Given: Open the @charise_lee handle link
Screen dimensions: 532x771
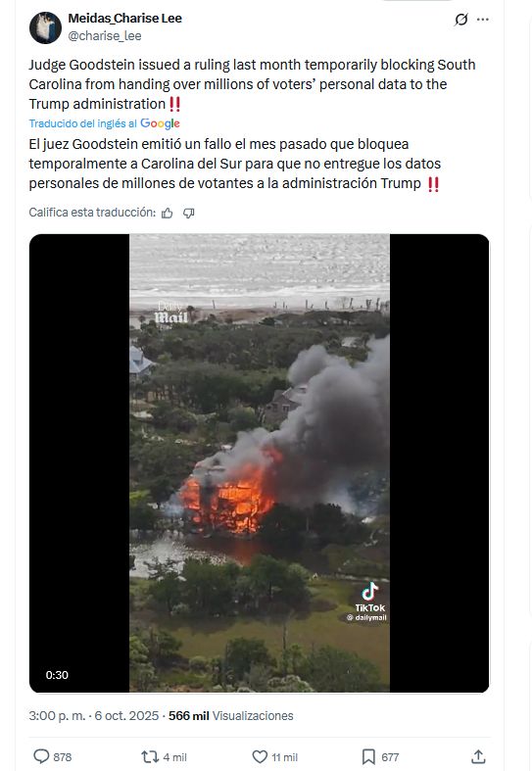Looking at the screenshot, I should pyautogui.click(x=105, y=36).
